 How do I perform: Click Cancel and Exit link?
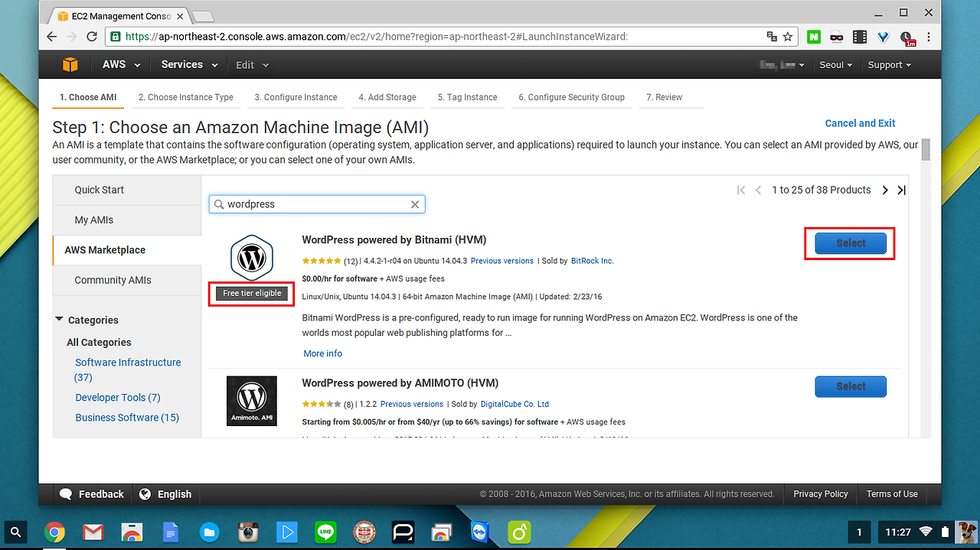click(860, 123)
